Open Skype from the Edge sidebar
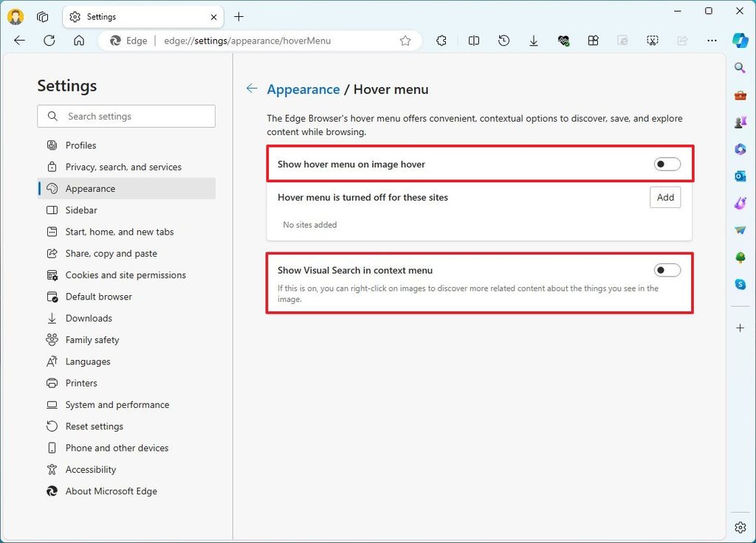Viewport: 756px width, 543px height. pyautogui.click(x=740, y=283)
